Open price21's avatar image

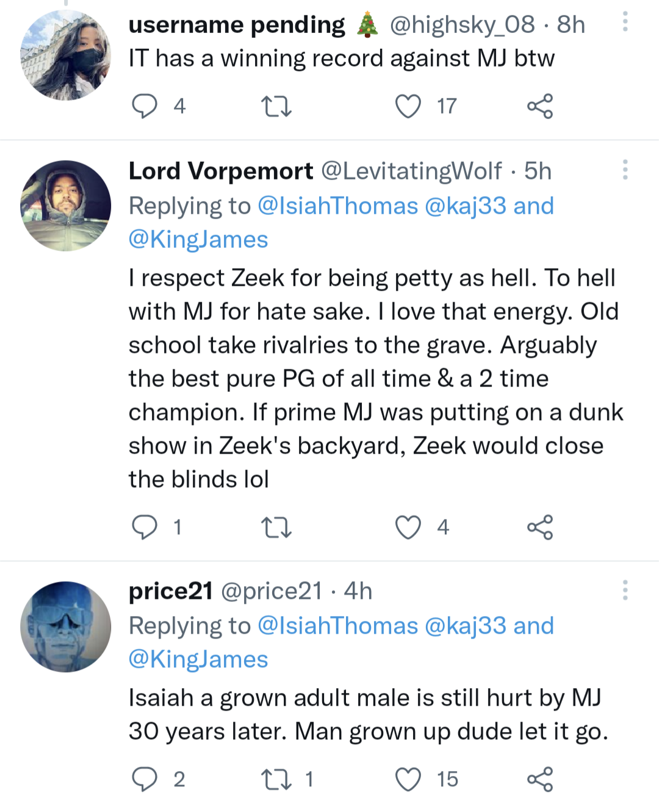[66, 627]
